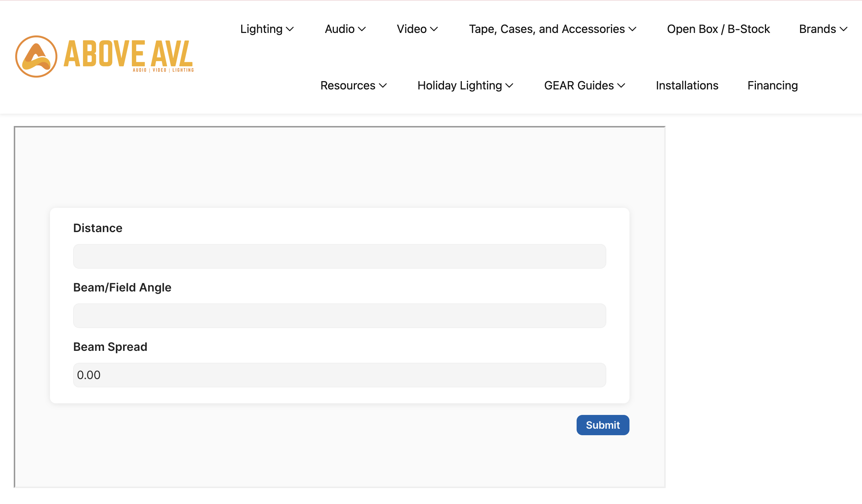Click the Above AVL circular logo icon
862x504 pixels.
(x=36, y=56)
